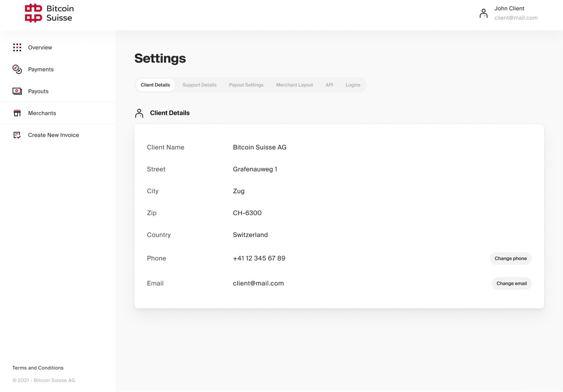This screenshot has width=563, height=392.
Task: Click the Payments coins icon
Action: (x=17, y=70)
